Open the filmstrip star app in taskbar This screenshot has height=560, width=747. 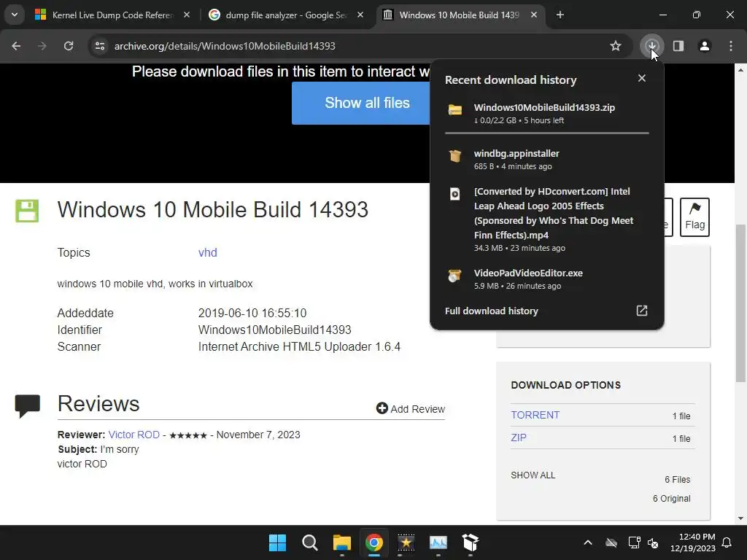tap(406, 542)
